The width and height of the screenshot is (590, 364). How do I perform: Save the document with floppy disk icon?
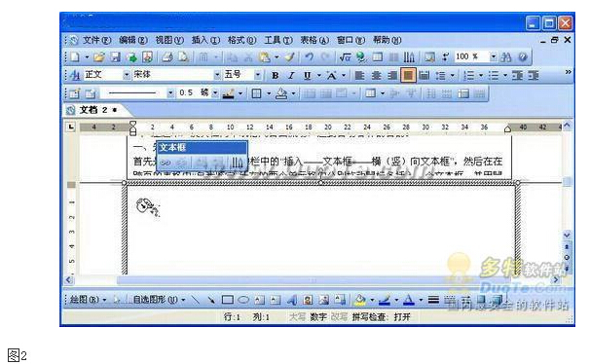115,57
